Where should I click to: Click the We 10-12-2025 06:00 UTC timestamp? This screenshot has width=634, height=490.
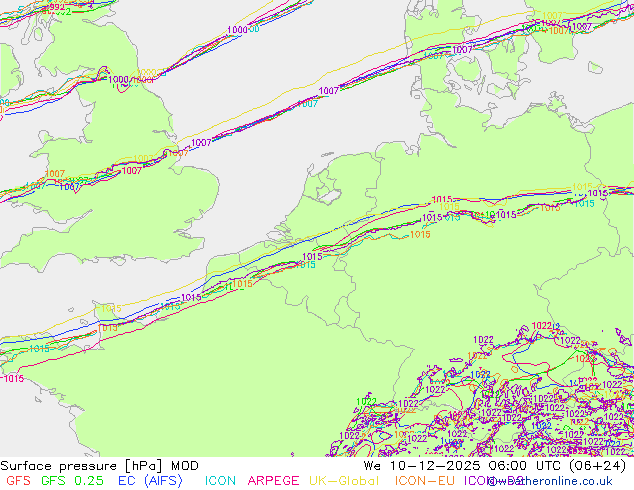495,466
